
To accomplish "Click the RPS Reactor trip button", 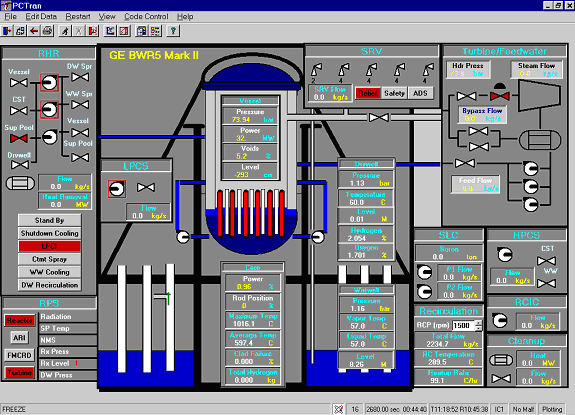I will (x=19, y=320).
